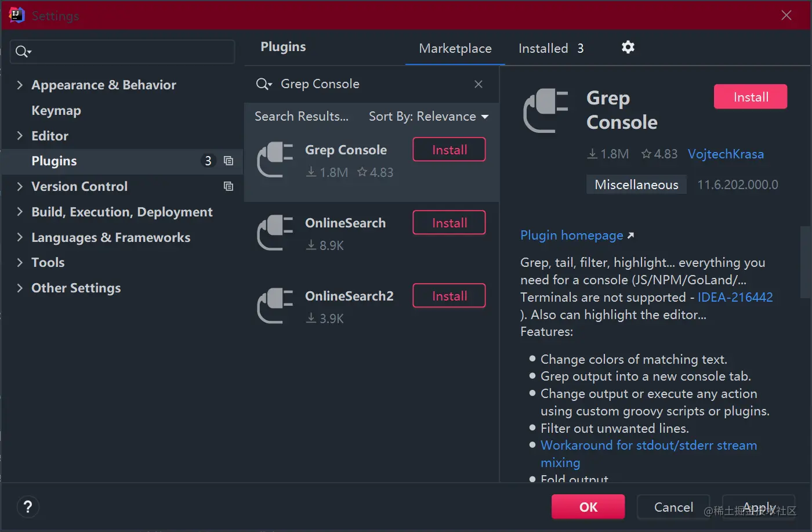Clear the Grep Console plugin search text
The image size is (812, 532).
478,84
